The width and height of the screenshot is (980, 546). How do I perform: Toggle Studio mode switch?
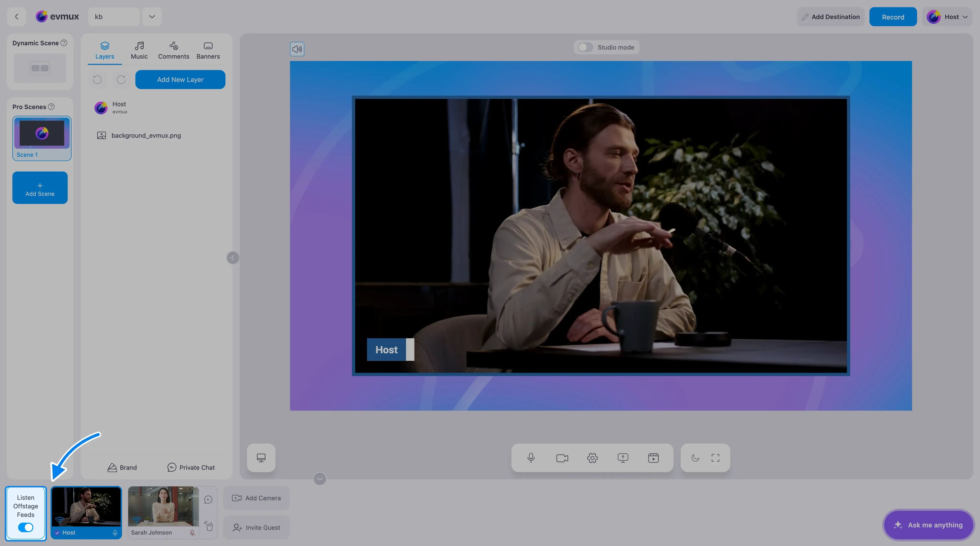point(585,47)
